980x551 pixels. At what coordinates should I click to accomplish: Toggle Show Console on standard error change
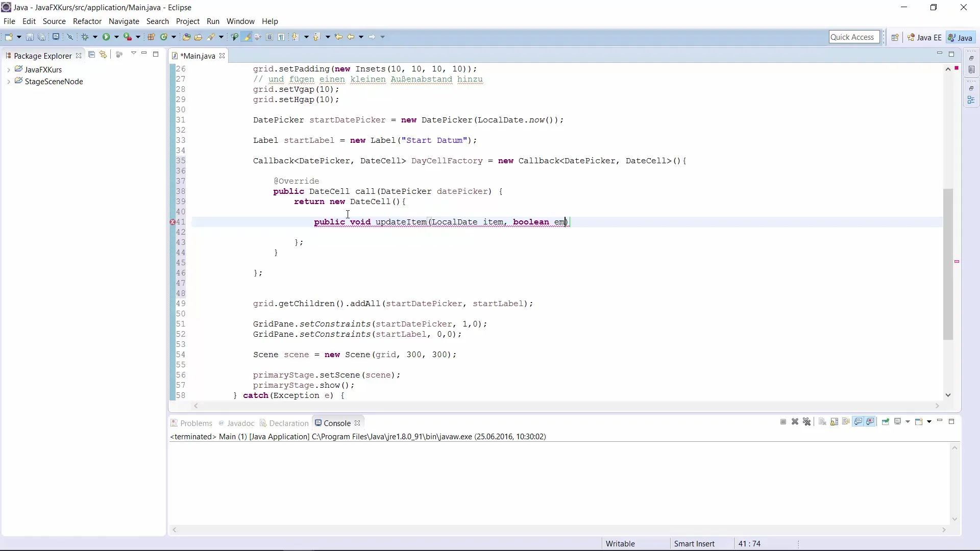click(870, 422)
